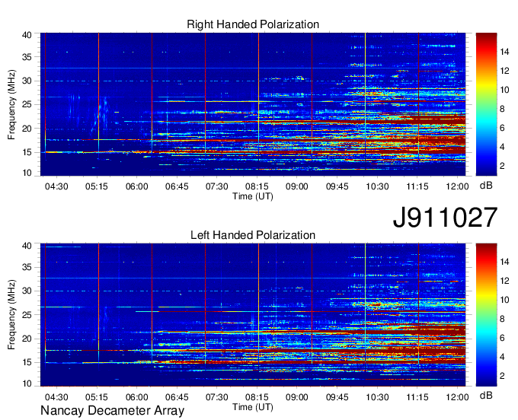
Task: Click the 14 dB tick on Left Handed colorbar
Action: click(x=504, y=262)
